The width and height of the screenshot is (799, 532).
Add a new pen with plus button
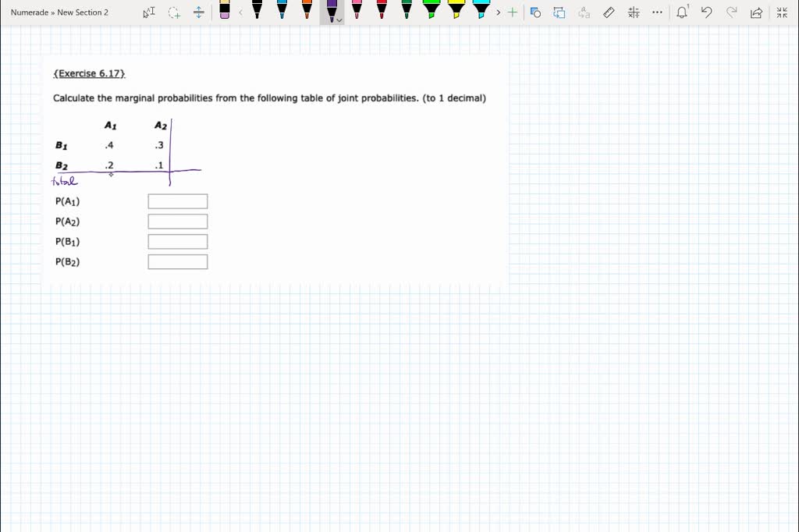(x=513, y=12)
